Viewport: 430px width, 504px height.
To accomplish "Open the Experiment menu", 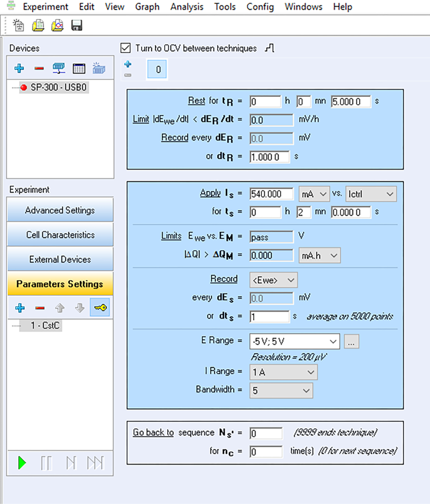I will point(46,7).
